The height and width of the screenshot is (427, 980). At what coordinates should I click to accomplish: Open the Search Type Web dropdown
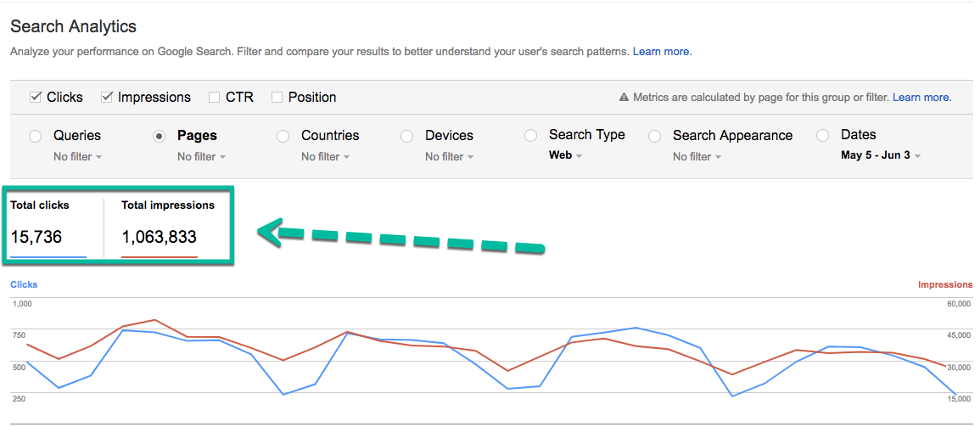(x=566, y=156)
